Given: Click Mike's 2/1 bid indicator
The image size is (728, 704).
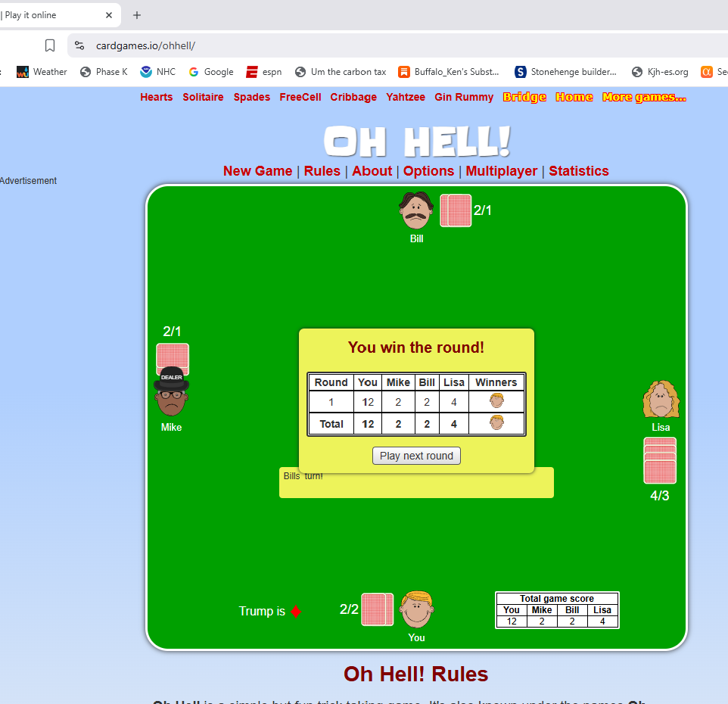Looking at the screenshot, I should point(172,332).
